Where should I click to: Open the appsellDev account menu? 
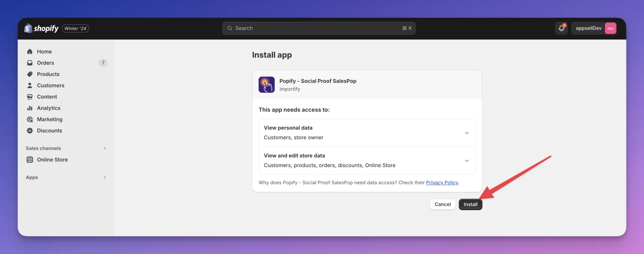click(594, 28)
